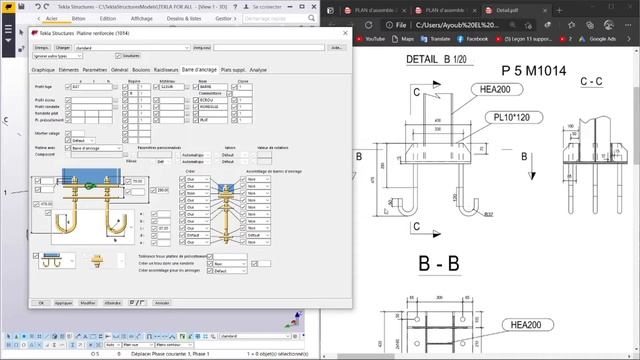
Task: Undo the last action in Tekla
Action: click(37, 7)
